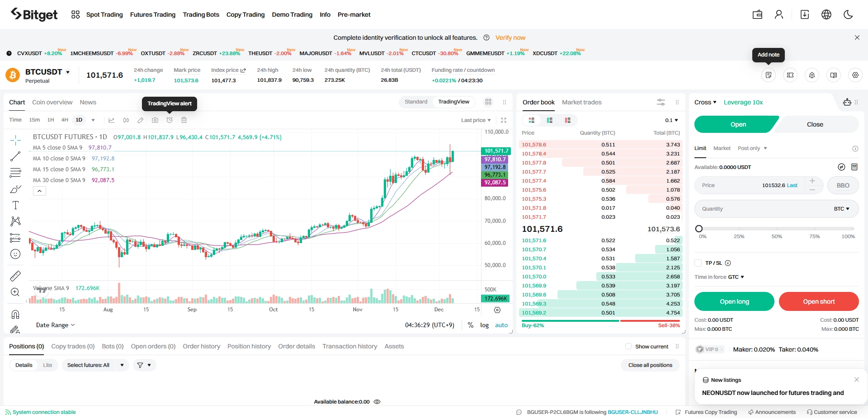The width and height of the screenshot is (868, 418).
Task: Show asks-only order book view
Action: point(568,120)
